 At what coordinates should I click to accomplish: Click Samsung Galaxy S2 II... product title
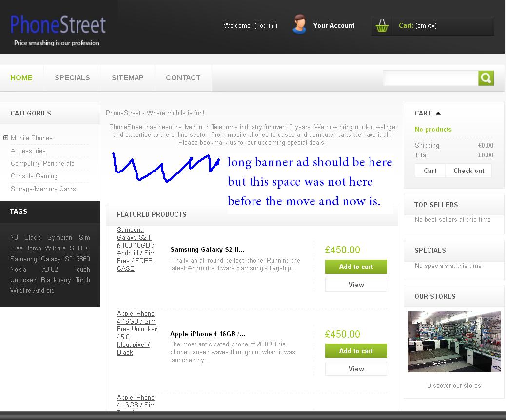pyautogui.click(x=207, y=249)
